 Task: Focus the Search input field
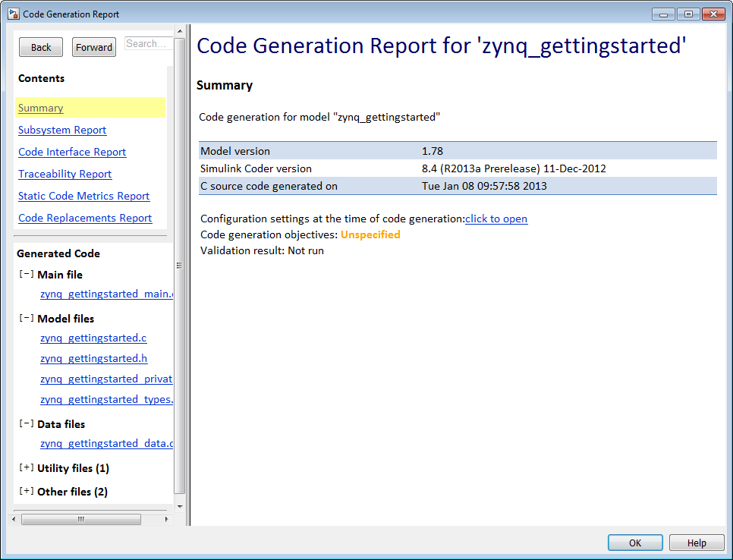(x=148, y=43)
